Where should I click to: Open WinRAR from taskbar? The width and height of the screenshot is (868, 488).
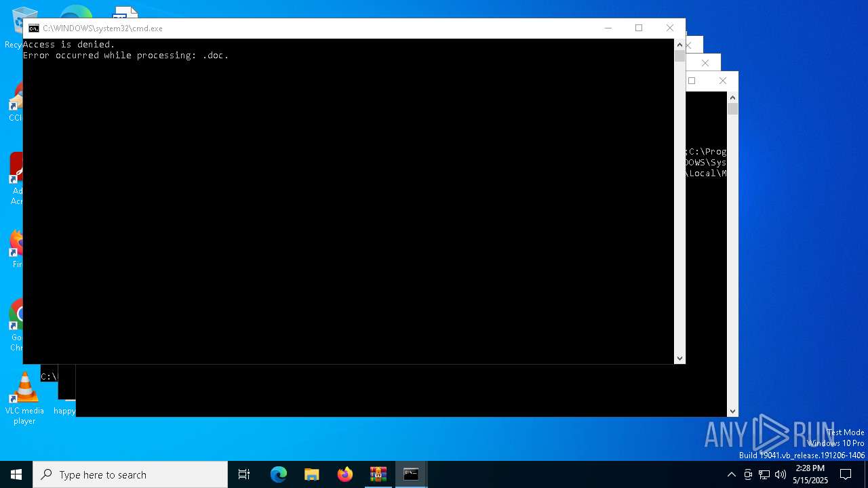tap(378, 474)
